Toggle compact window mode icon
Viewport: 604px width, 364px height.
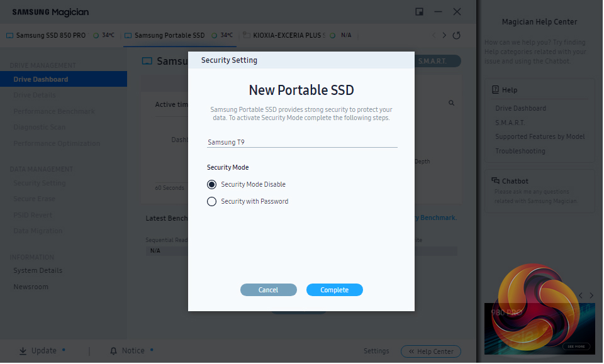tap(420, 12)
